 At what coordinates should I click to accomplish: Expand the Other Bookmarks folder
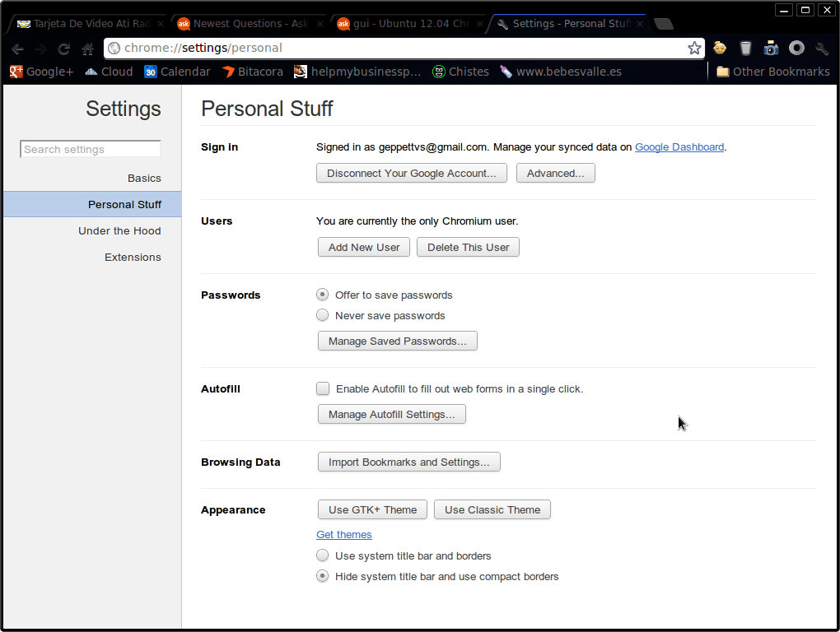pyautogui.click(x=773, y=72)
